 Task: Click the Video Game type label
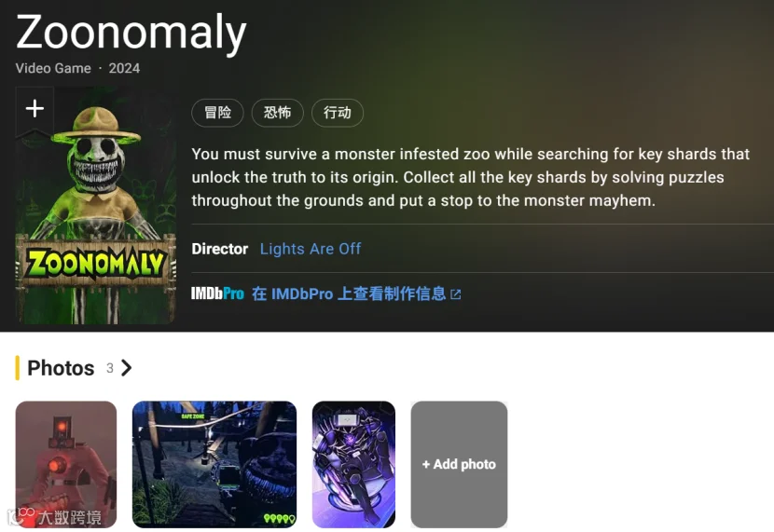pyautogui.click(x=53, y=69)
